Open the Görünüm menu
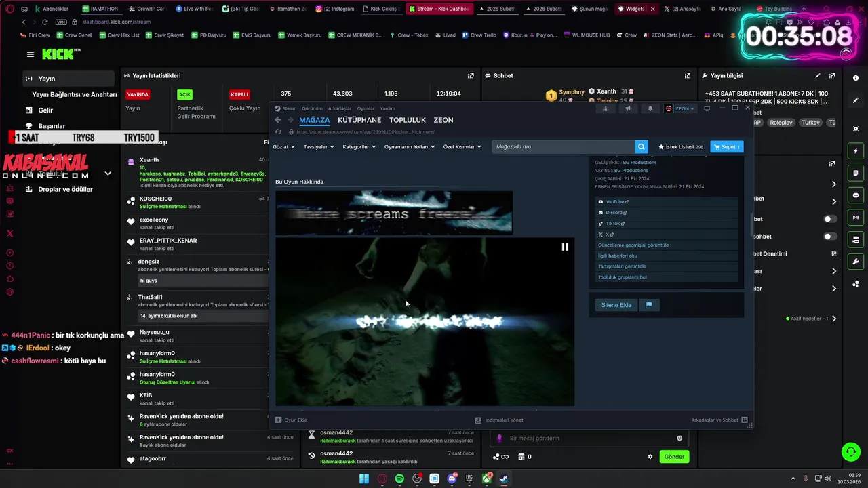Viewport: 868px width, 488px height. (x=312, y=108)
